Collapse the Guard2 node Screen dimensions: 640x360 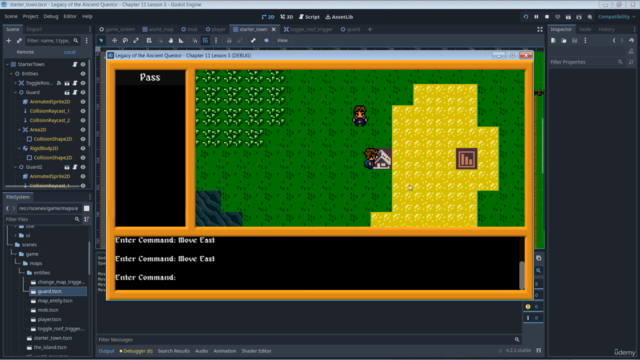(x=16, y=167)
